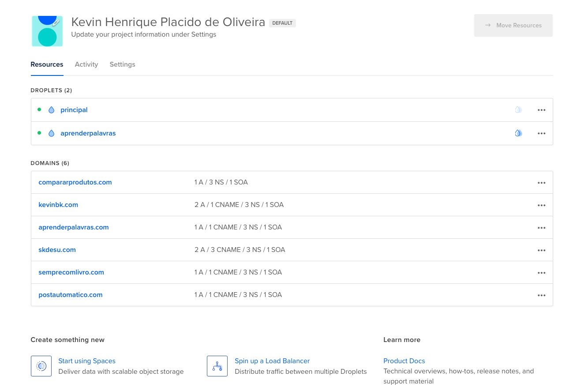
Task: Open more options menu for principal droplet
Action: click(x=541, y=110)
